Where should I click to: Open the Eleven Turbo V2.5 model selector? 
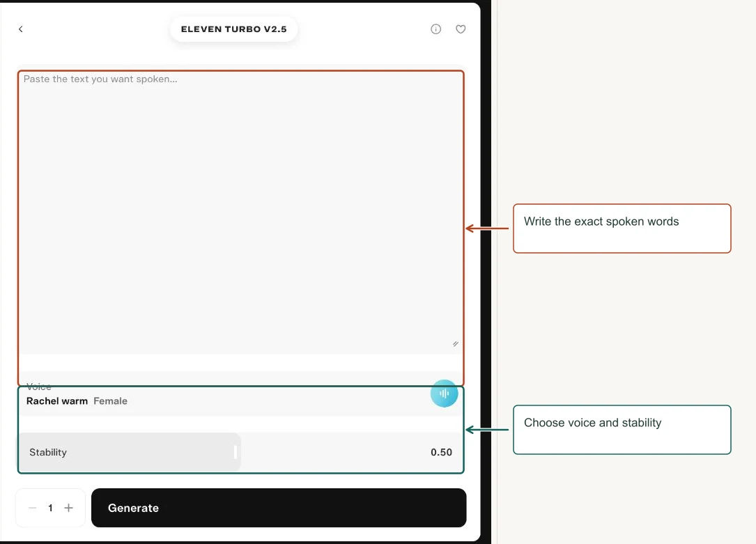tap(234, 29)
